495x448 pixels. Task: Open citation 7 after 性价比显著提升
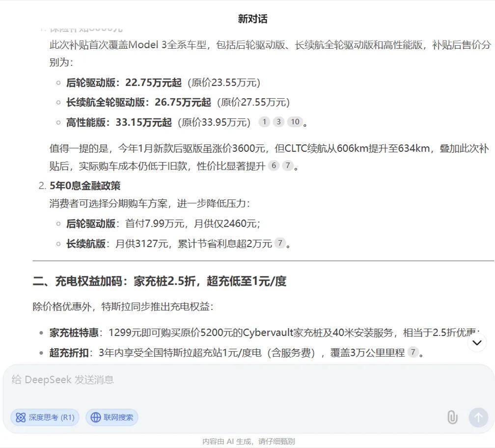pyautogui.click(x=288, y=166)
